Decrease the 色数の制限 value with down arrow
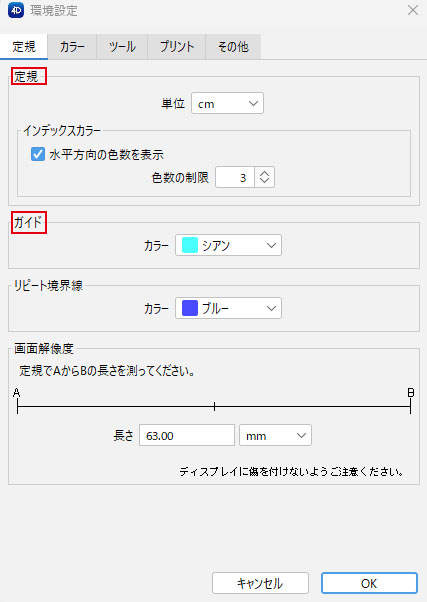Viewport: 427px width, 602px height. click(x=264, y=182)
